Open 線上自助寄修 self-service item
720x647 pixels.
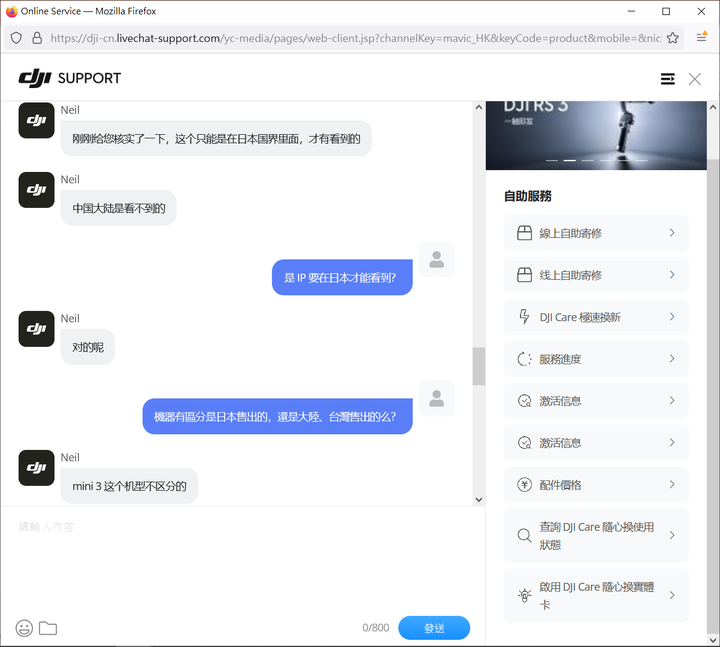596,233
